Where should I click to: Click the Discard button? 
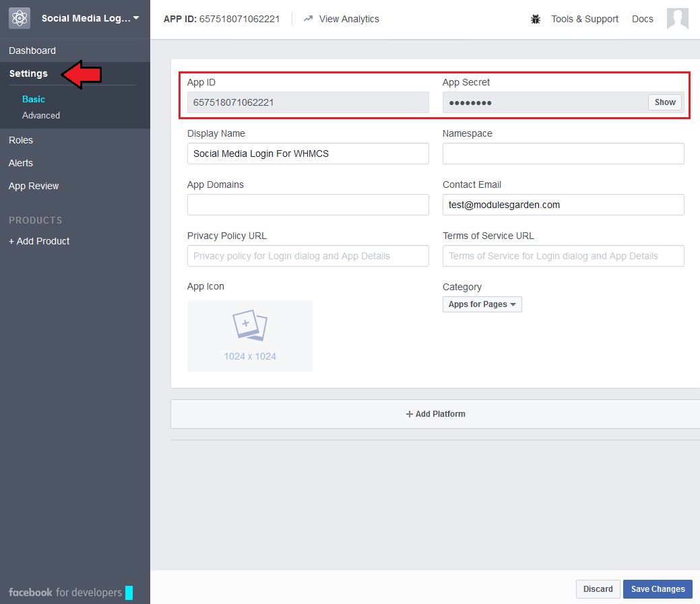(598, 589)
